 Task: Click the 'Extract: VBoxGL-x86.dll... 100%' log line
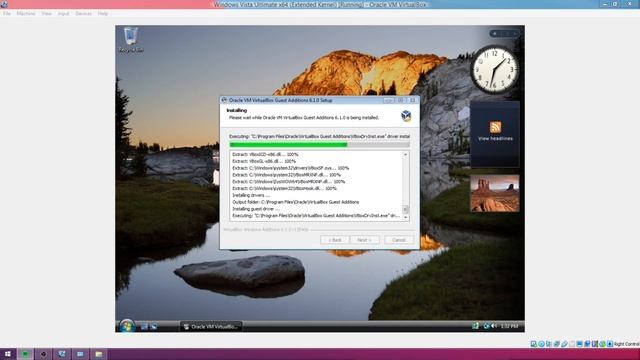pos(264,161)
